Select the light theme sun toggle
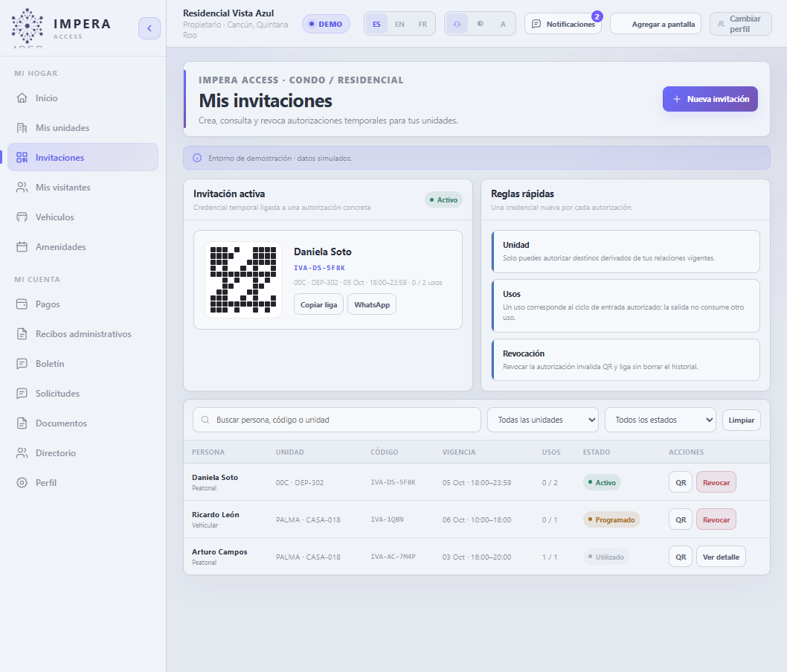Image resolution: width=787 pixels, height=672 pixels. [x=457, y=24]
